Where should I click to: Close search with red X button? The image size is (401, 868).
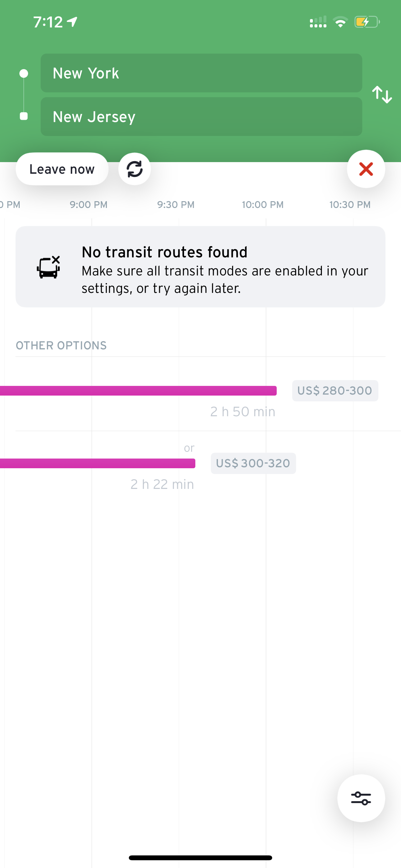pos(366,169)
